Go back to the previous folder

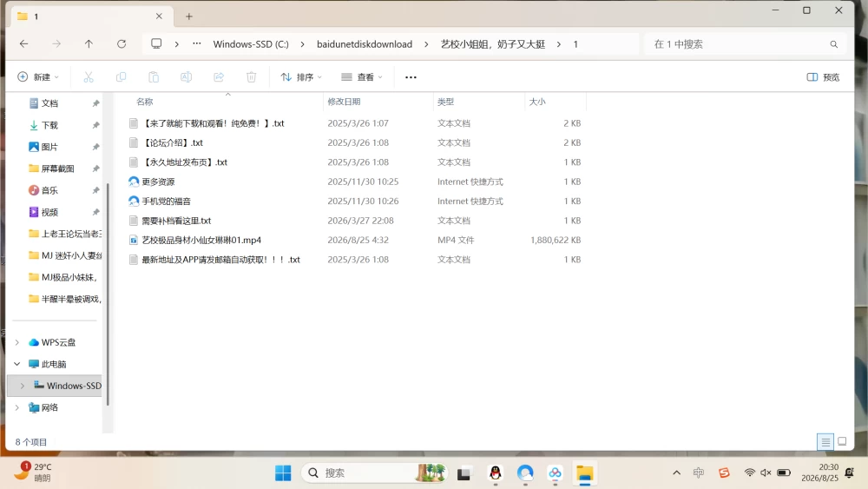point(23,43)
